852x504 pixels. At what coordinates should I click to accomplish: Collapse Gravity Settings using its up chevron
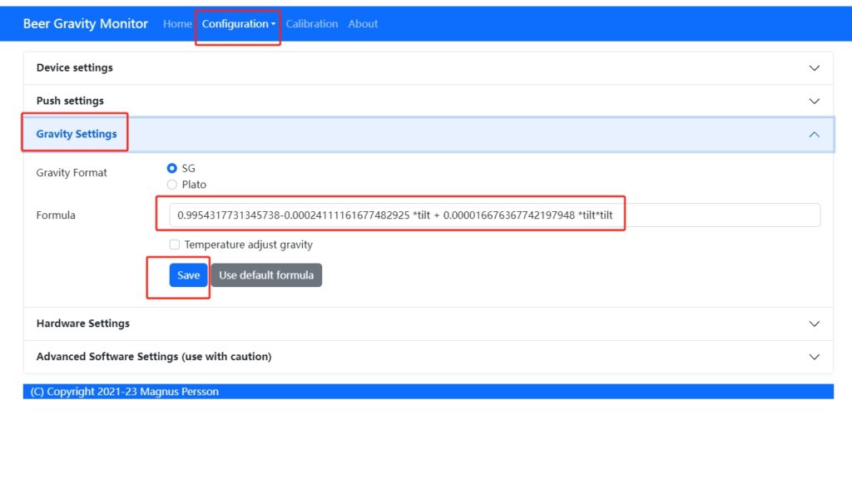(x=814, y=135)
